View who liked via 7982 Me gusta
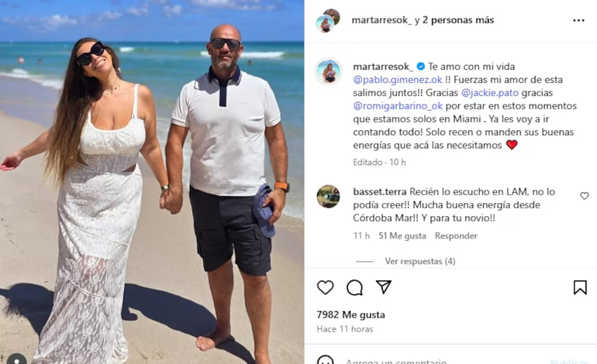The image size is (597, 364). click(350, 314)
